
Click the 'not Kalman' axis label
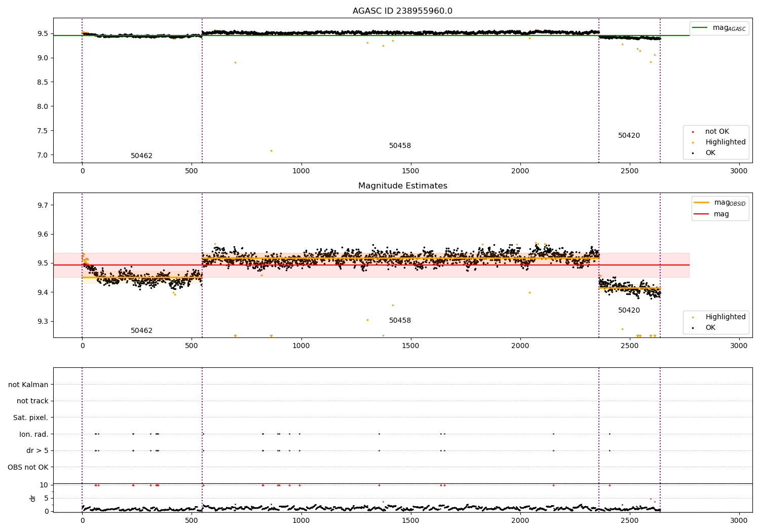(x=28, y=385)
